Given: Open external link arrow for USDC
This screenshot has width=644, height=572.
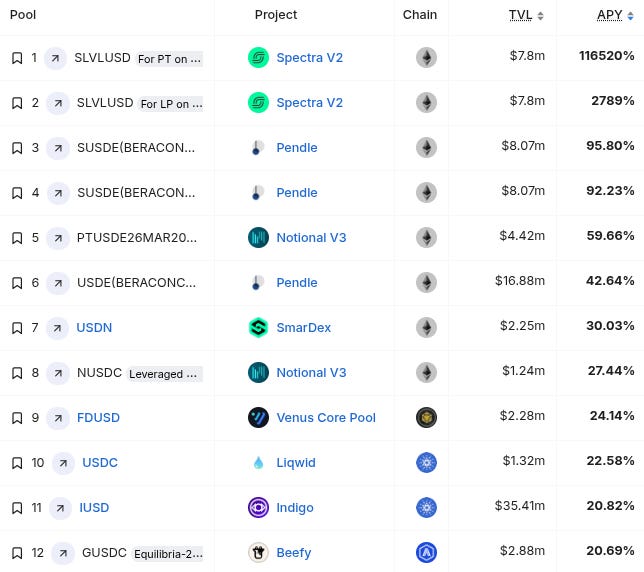Looking at the screenshot, I should [x=63, y=463].
